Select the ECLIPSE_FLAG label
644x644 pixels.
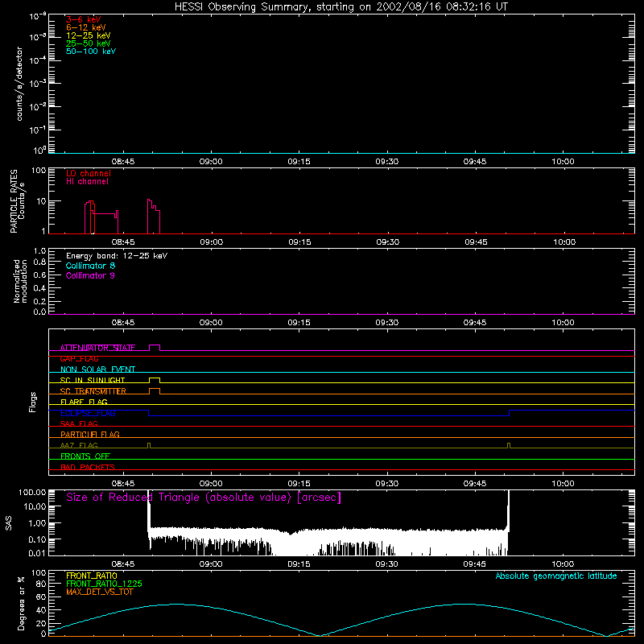click(88, 413)
